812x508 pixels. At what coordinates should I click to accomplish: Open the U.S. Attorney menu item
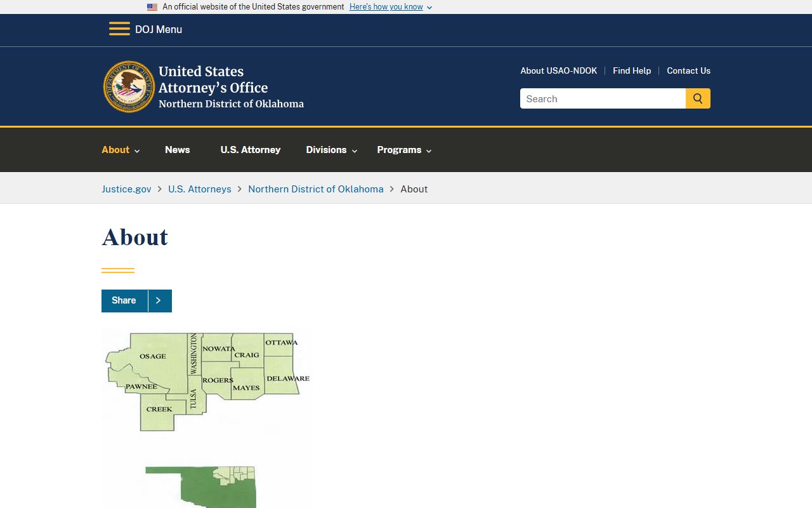251,150
